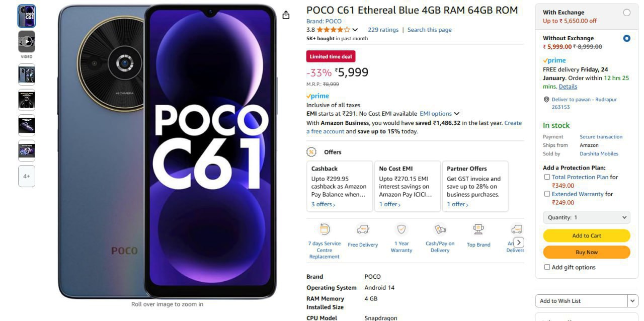Click the 7 days Service Centre Replacement icon
Screen dimensions: 644x321
(325, 229)
